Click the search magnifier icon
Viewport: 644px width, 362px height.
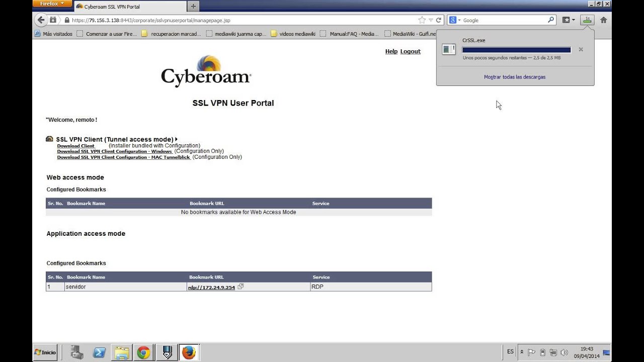551,20
